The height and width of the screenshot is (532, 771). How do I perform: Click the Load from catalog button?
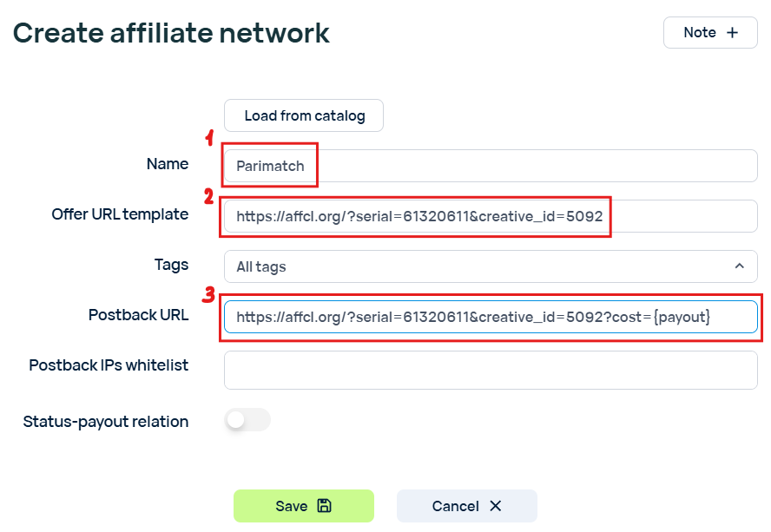tap(304, 115)
